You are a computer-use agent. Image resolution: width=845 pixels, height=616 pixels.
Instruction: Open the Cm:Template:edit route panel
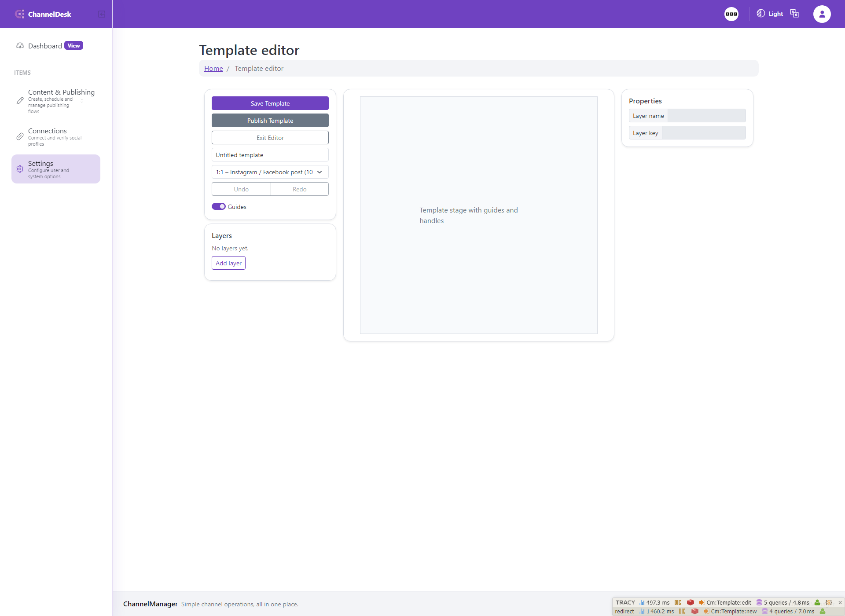[x=725, y=602]
